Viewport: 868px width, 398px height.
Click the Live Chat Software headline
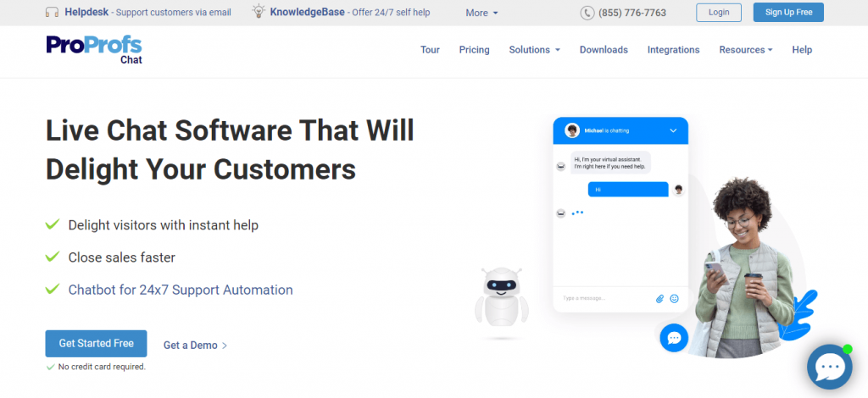(x=230, y=150)
